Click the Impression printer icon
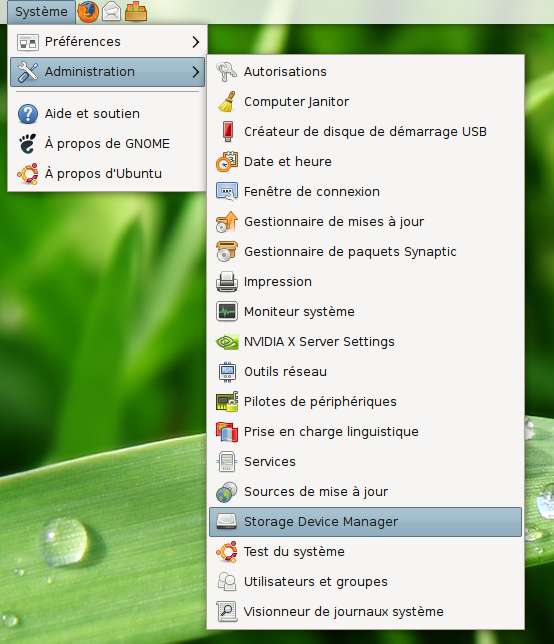 tap(227, 282)
